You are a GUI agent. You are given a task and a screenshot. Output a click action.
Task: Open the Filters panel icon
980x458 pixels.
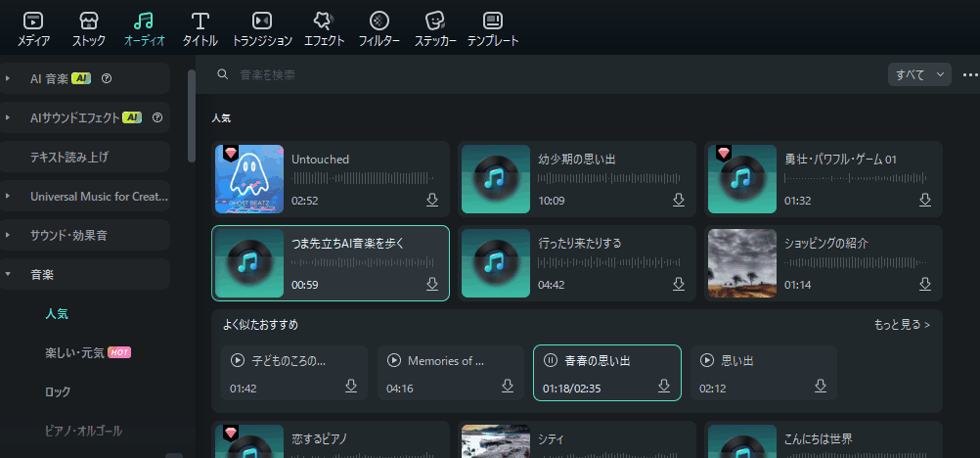tap(379, 22)
